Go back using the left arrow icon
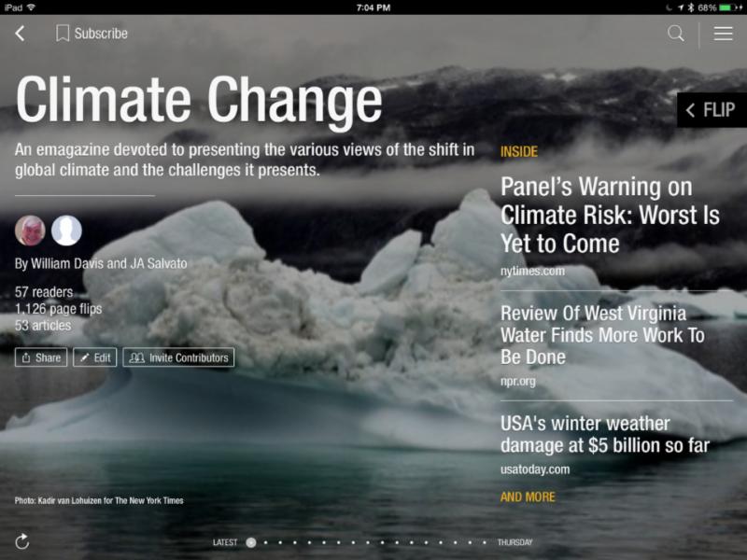 click(x=20, y=34)
